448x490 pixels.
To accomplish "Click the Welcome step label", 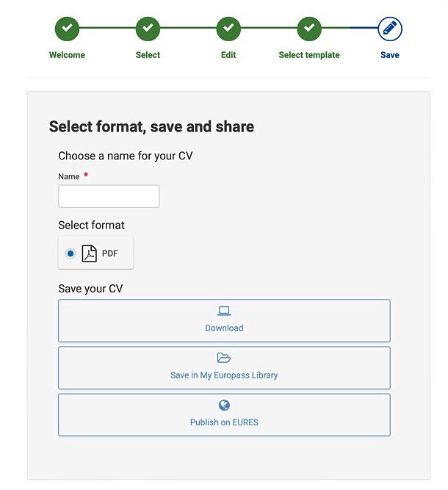I will coord(67,55).
